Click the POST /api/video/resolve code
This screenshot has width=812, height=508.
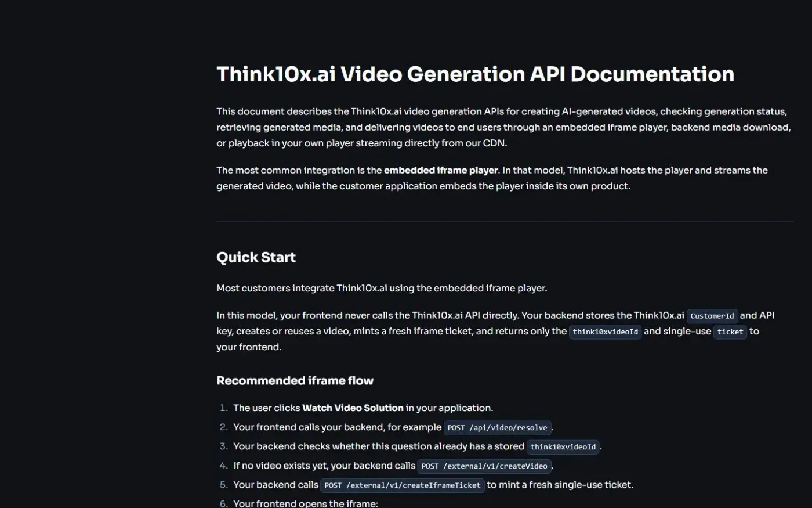(x=497, y=428)
